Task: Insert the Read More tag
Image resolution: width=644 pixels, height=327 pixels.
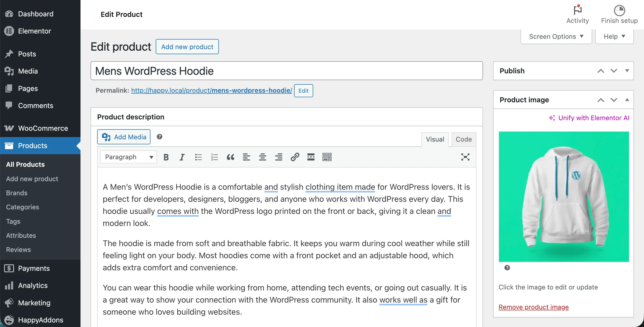Action: (311, 157)
